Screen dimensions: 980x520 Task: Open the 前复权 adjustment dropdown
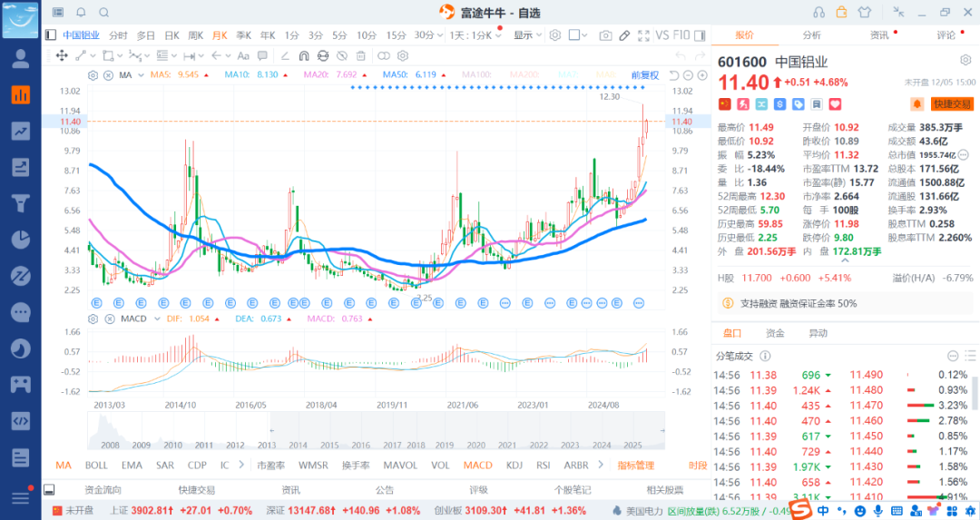(645, 75)
